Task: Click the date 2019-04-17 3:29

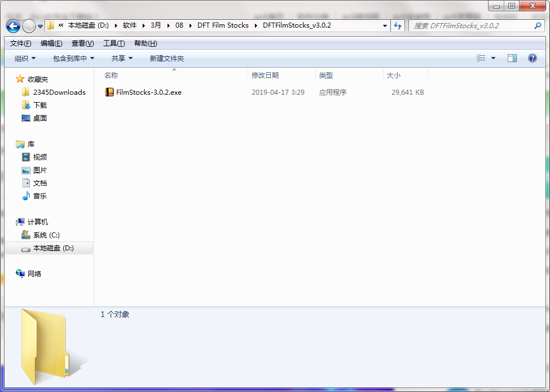Action: [278, 92]
